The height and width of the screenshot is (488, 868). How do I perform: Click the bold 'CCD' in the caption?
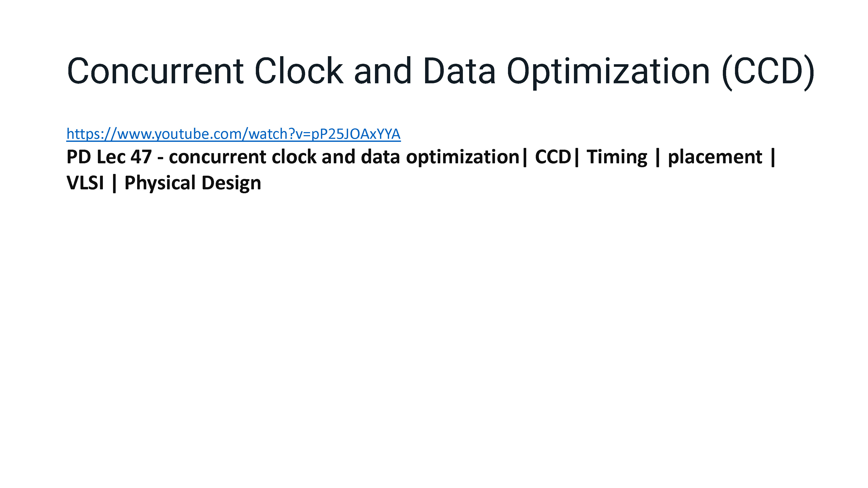553,157
